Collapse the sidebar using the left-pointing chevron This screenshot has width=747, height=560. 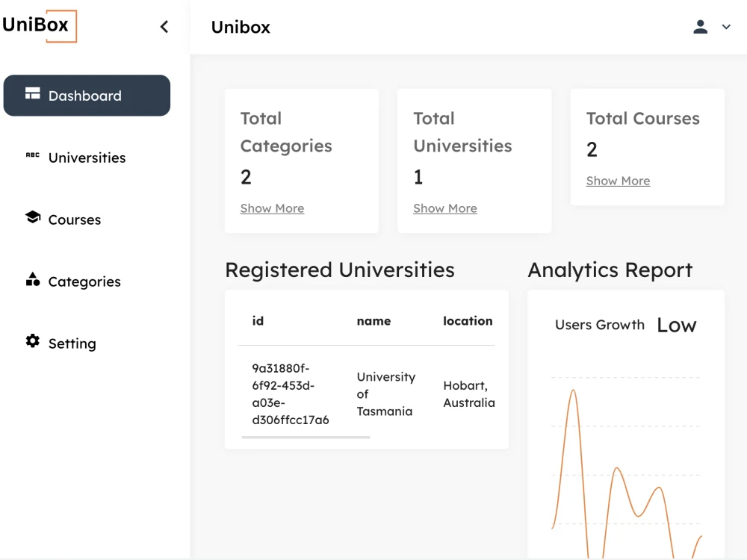click(164, 25)
